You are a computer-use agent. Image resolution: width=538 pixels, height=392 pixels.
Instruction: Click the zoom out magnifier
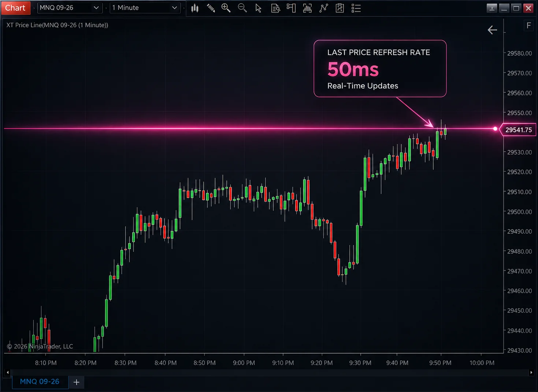tap(242, 8)
